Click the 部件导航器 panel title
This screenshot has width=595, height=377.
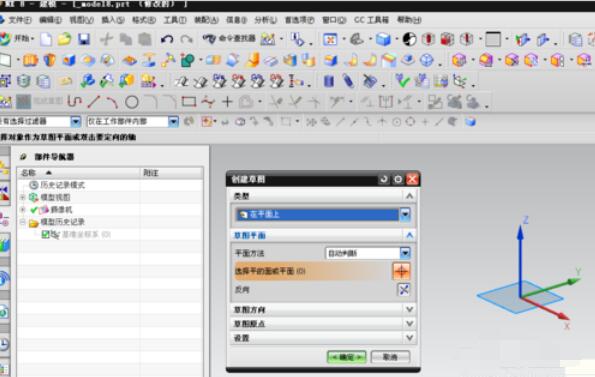(x=54, y=157)
